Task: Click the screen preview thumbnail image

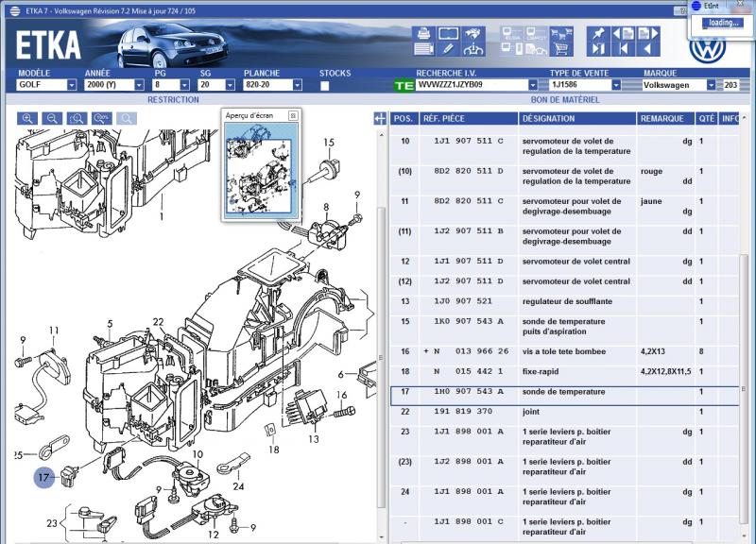Action: 259,171
